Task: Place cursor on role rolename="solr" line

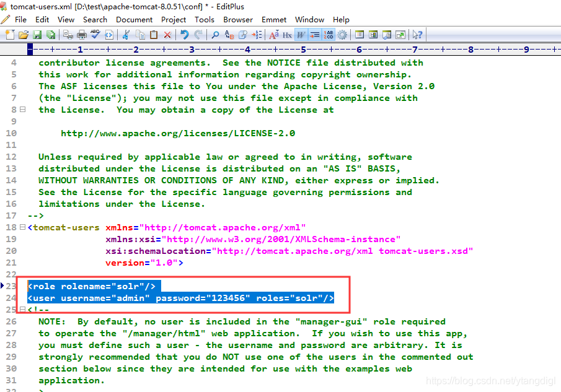Action: [x=92, y=286]
